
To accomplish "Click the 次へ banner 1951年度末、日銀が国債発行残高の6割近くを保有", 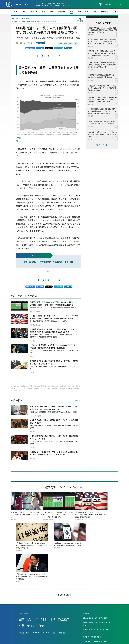I will (x=48, y=261).
